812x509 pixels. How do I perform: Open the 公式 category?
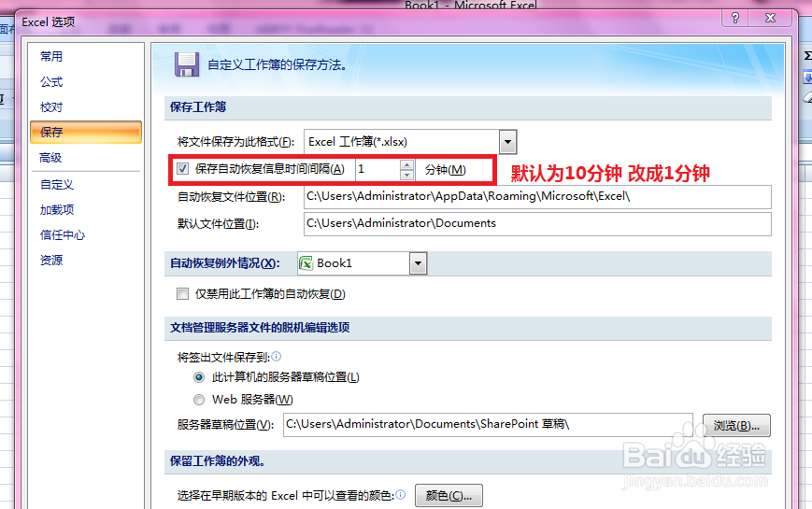(51, 82)
